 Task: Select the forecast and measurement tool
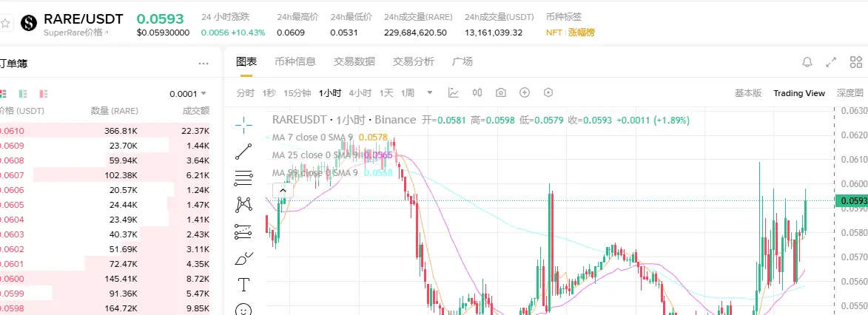click(x=243, y=231)
